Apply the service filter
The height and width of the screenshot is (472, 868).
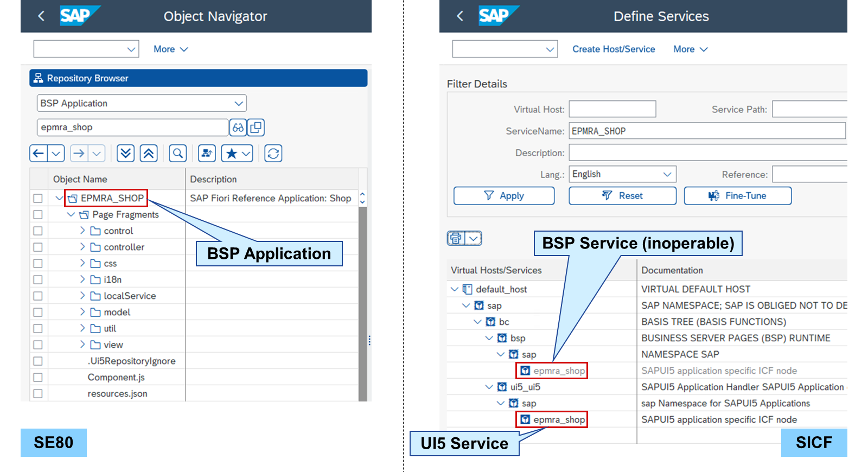coord(504,196)
